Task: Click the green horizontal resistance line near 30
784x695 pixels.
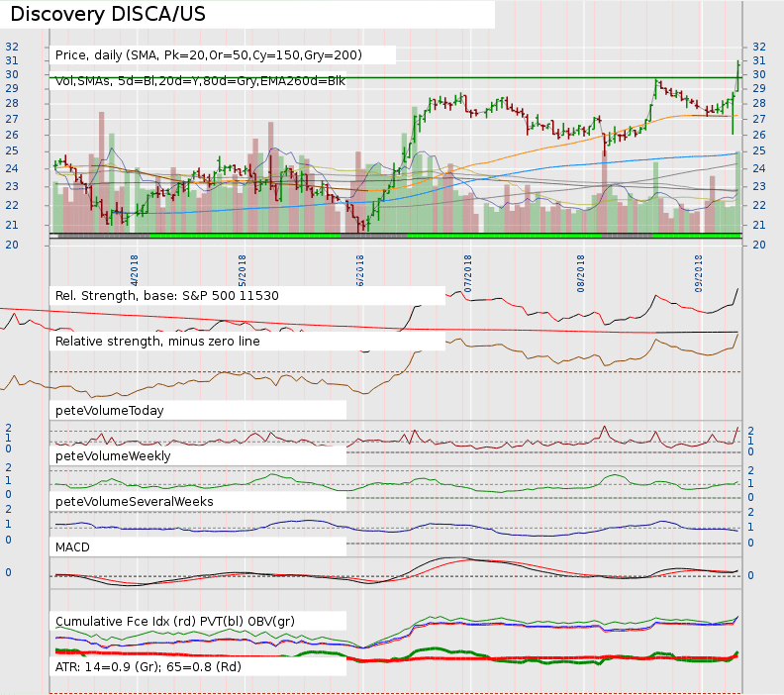Action: point(395,77)
